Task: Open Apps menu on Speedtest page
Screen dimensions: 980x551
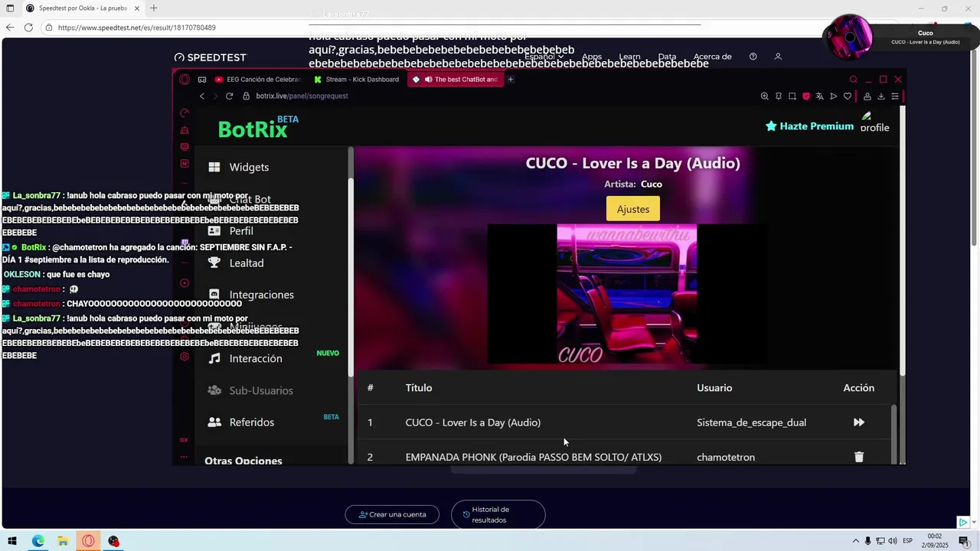Action: tap(592, 57)
